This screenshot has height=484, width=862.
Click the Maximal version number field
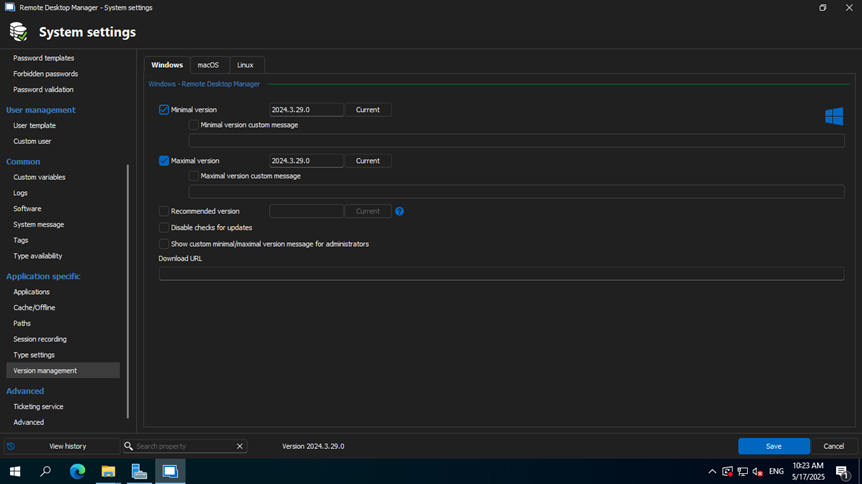click(306, 161)
